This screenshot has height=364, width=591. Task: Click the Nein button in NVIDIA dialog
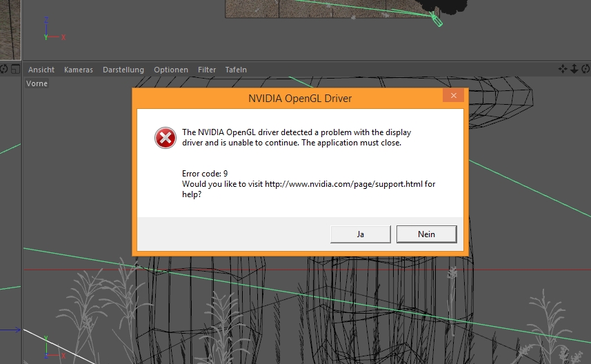tap(427, 234)
